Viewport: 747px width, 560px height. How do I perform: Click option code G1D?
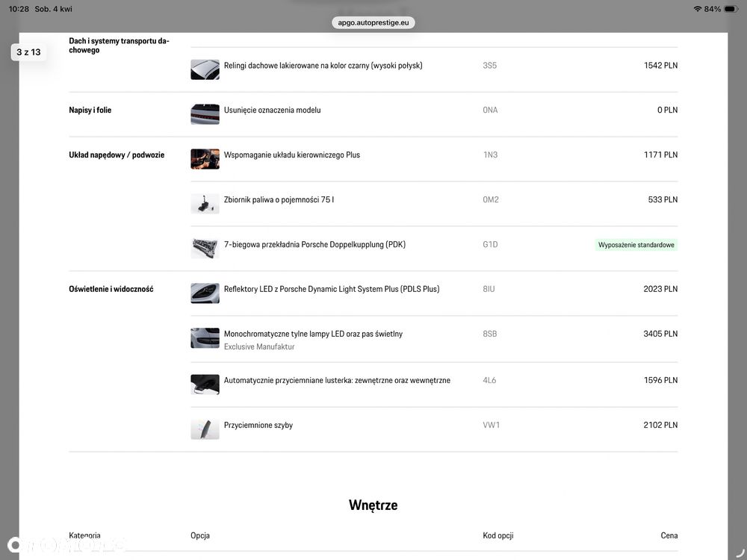[490, 244]
